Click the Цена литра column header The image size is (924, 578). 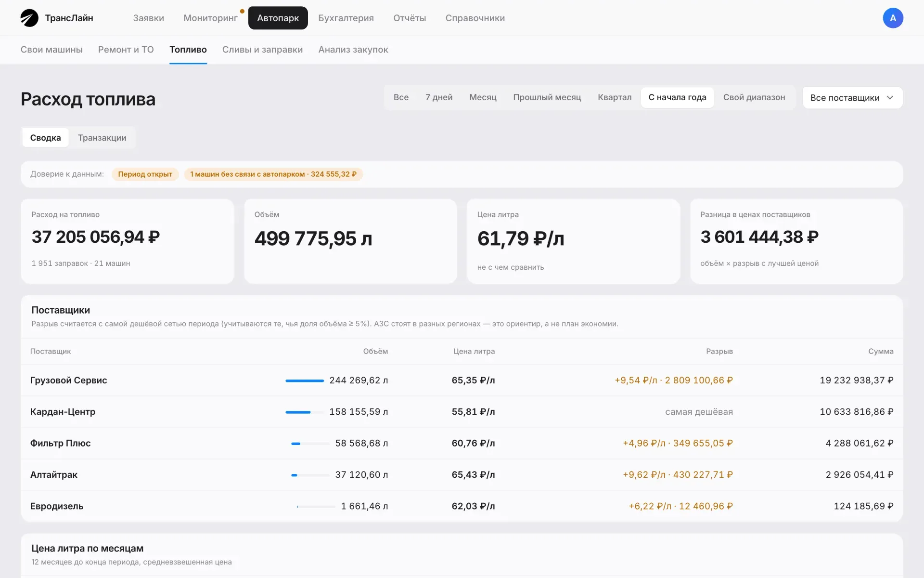click(474, 352)
